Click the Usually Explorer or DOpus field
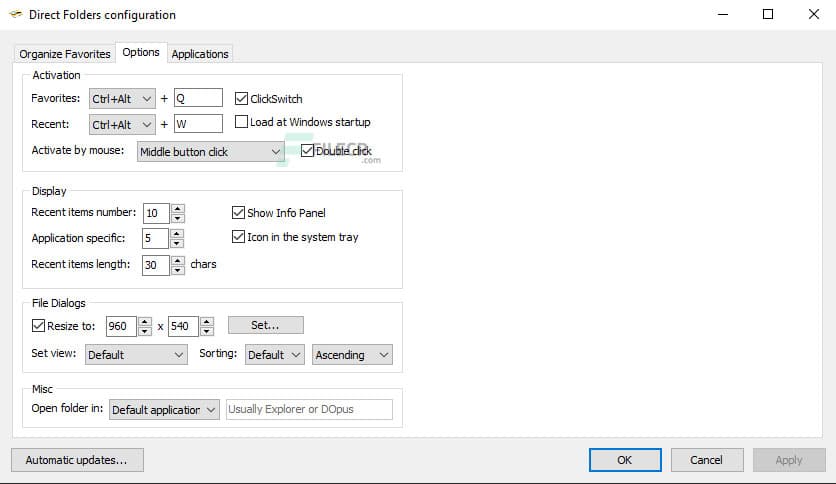This screenshot has height=484, width=836. pyautogui.click(x=309, y=409)
